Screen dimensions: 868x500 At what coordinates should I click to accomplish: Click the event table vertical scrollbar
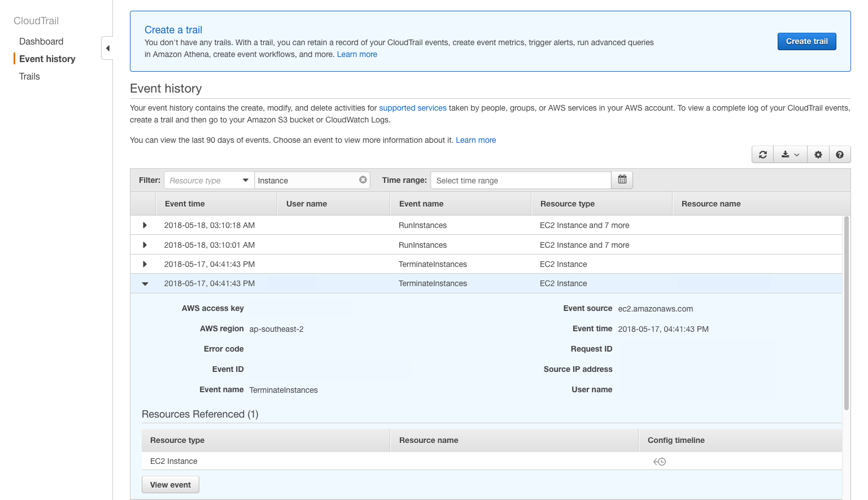pyautogui.click(x=846, y=313)
